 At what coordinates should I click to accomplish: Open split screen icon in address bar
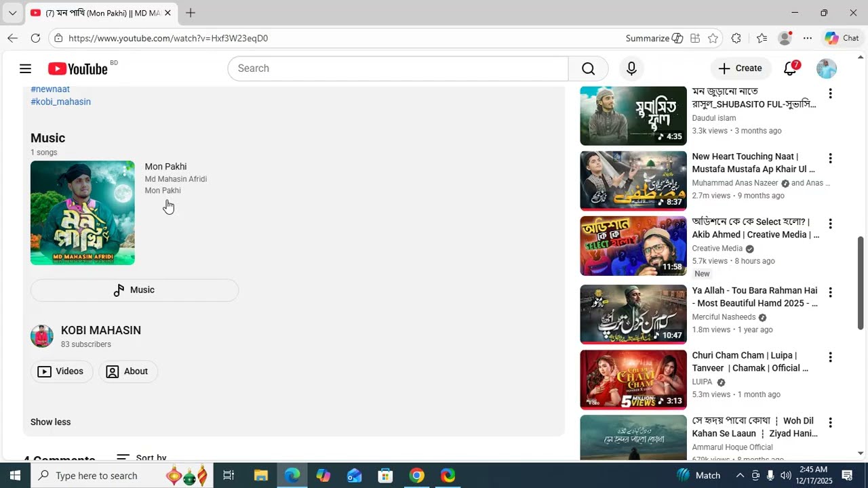click(695, 38)
